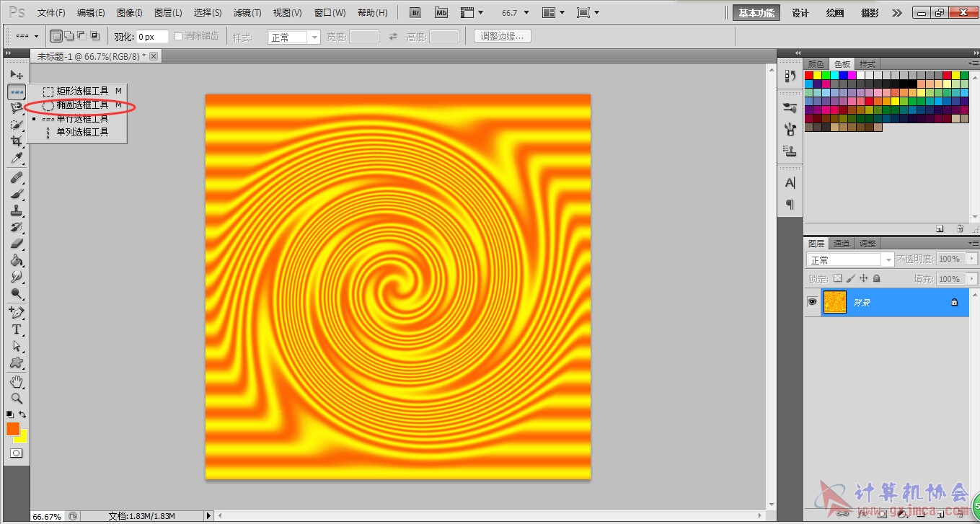Screen dimensions: 980x524
Task: Open the Paragraph panel icon
Action: tap(790, 205)
